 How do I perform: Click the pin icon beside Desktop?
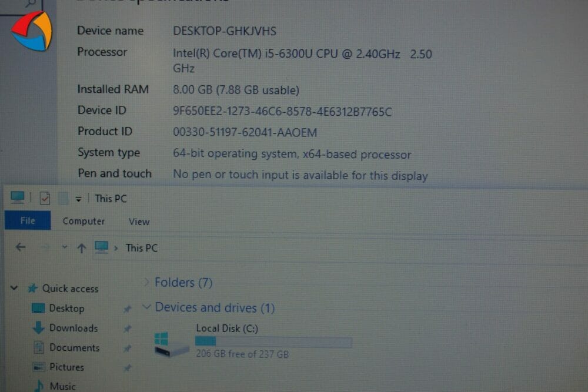128,309
